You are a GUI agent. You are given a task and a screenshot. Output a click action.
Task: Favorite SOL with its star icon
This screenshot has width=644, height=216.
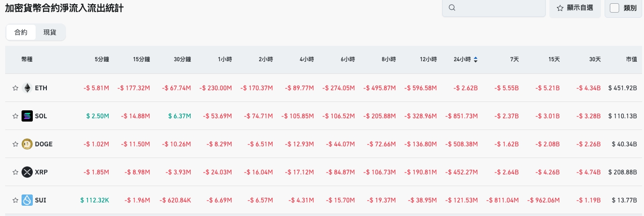[15, 116]
